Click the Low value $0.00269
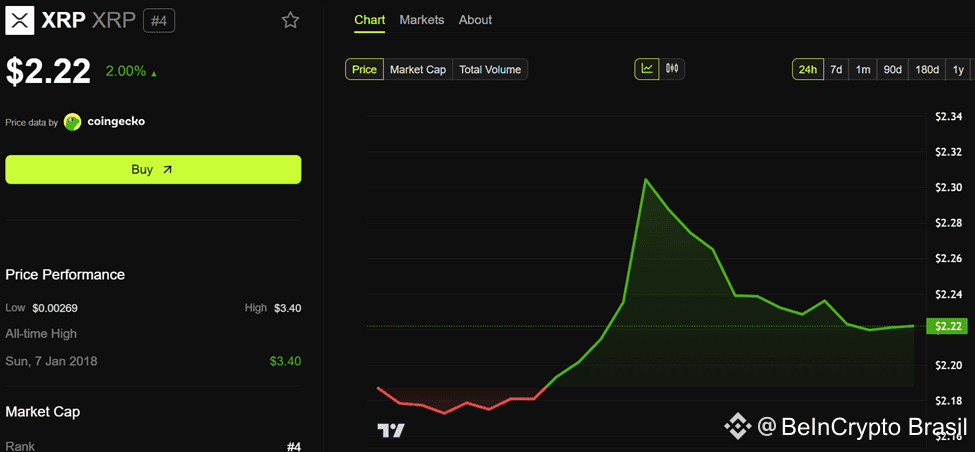 pos(55,308)
